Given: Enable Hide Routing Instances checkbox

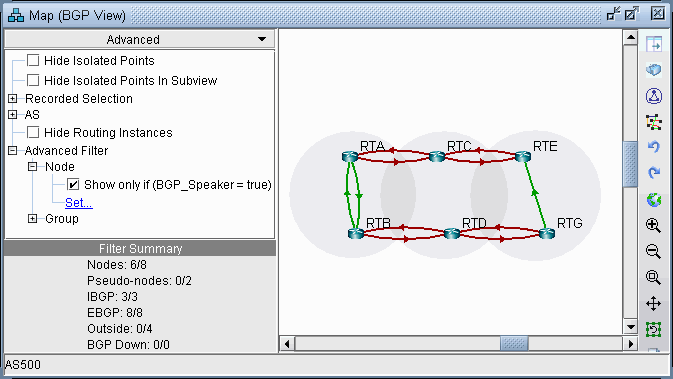Looking at the screenshot, I should [x=33, y=132].
